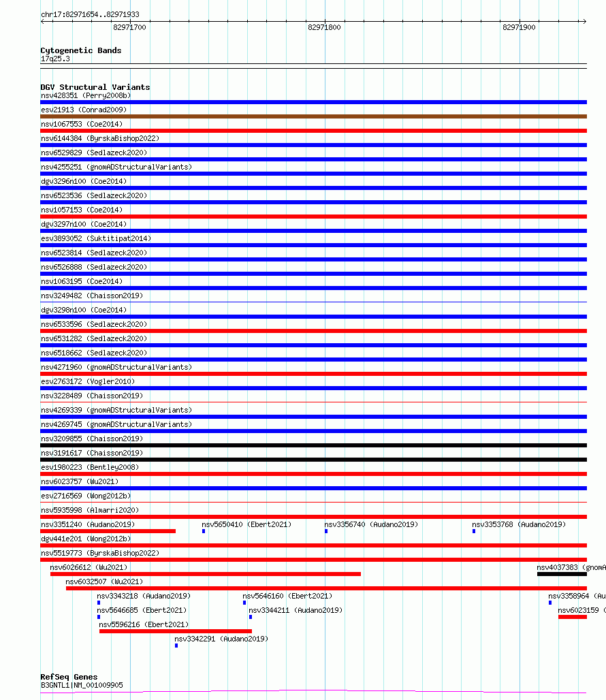The image size is (606, 700).
Task: Click ruler position 82971700
Action: [129, 27]
